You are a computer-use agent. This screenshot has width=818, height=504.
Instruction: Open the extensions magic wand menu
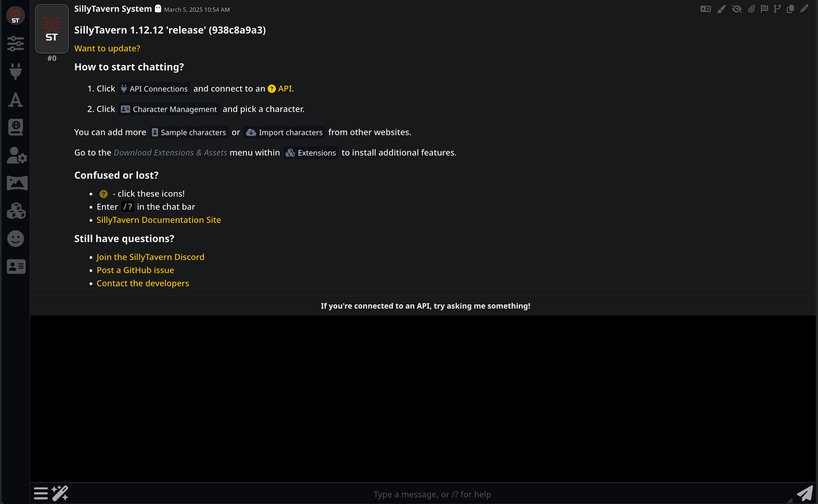click(60, 493)
